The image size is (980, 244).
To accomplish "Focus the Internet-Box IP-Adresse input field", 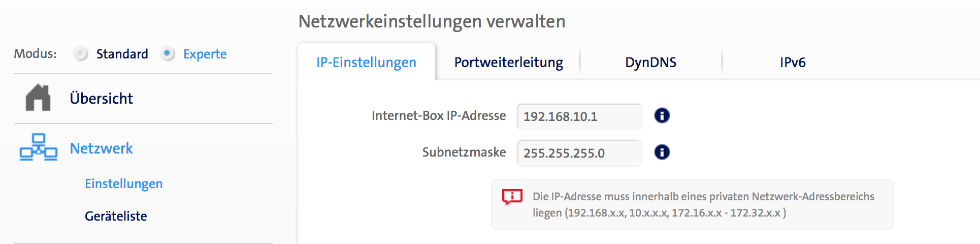I will click(579, 116).
